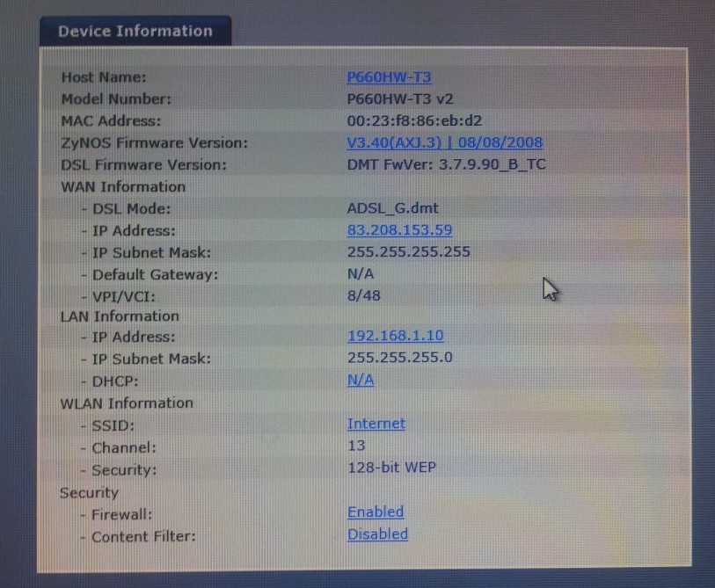Click the WAN Information section heading
The width and height of the screenshot is (715, 588).
tap(123, 186)
